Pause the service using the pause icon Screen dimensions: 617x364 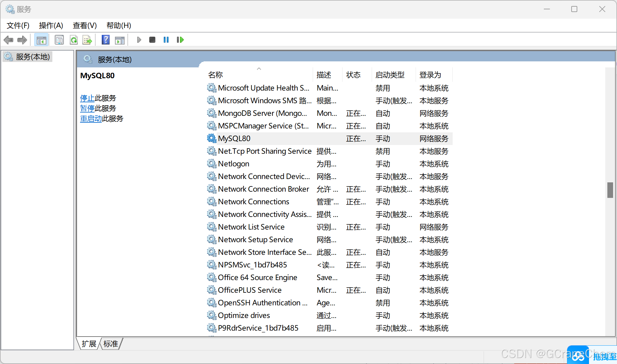166,39
